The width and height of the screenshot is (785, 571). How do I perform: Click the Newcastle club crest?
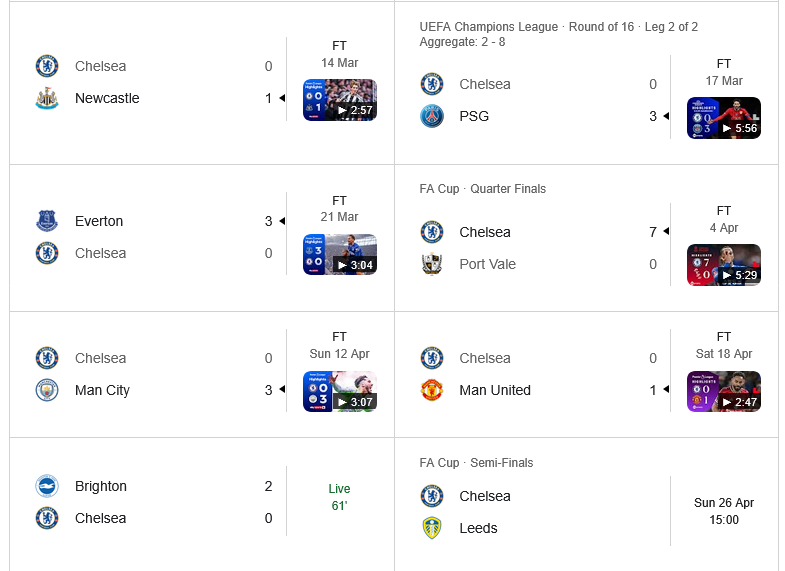click(x=46, y=98)
